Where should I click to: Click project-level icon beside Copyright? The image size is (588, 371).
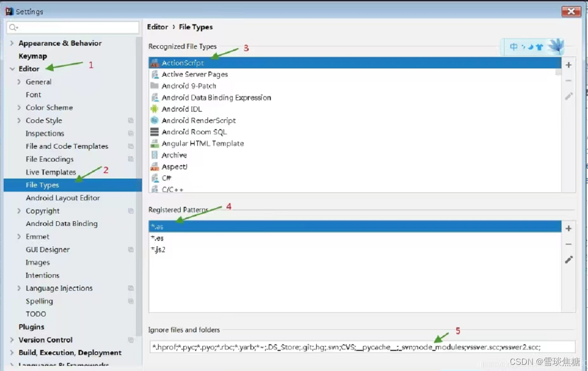coord(130,210)
